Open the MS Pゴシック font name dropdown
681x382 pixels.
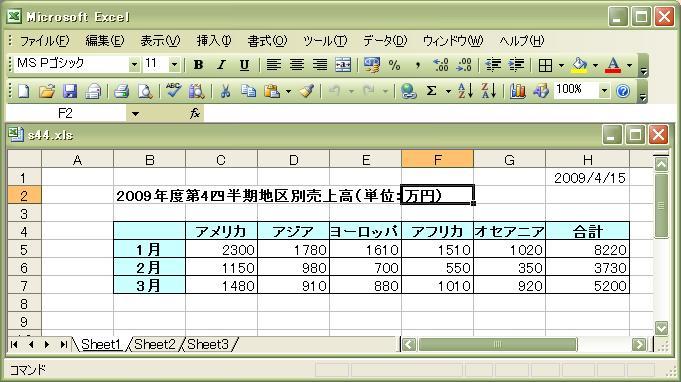click(x=134, y=65)
